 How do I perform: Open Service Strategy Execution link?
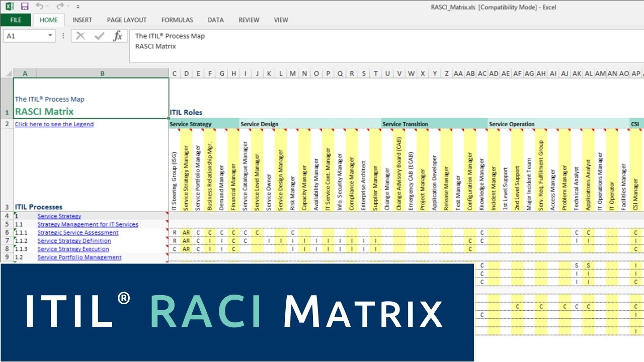pos(73,249)
